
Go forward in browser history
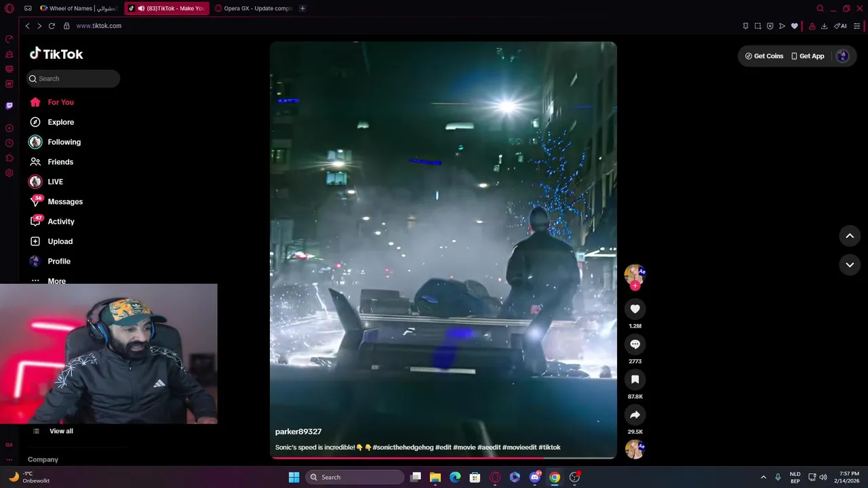point(39,26)
